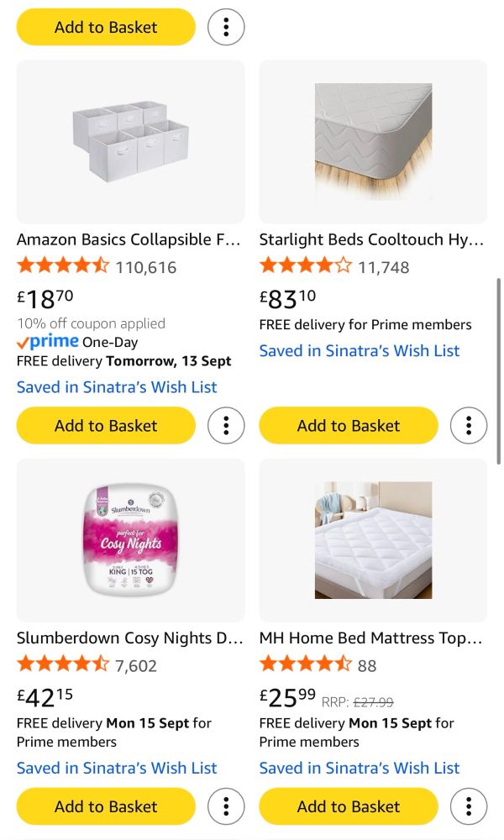Viewport: 504px width, 840px height.
Task: Click the page scrollbar on right edge
Action: pos(499,370)
